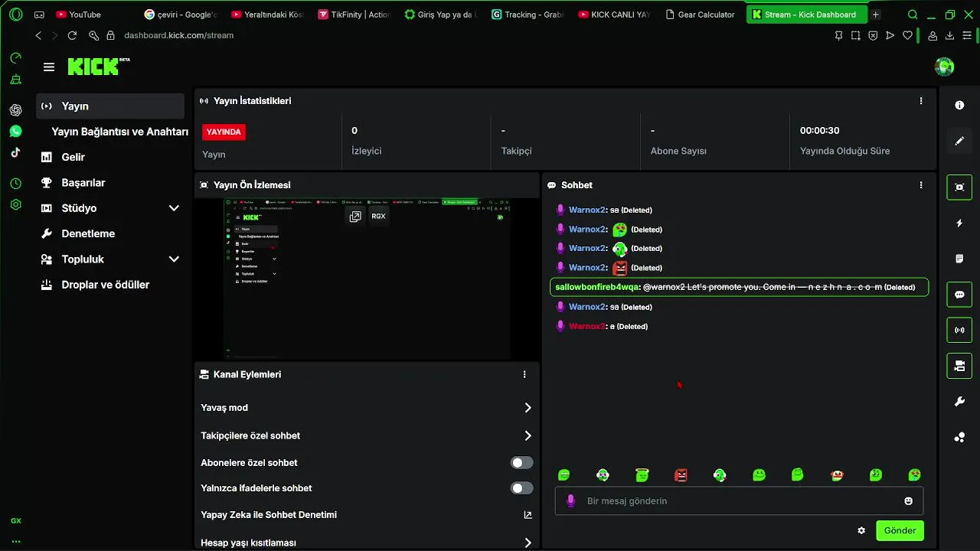Open the info icon in right toolbar
The image size is (980, 551).
(x=959, y=105)
